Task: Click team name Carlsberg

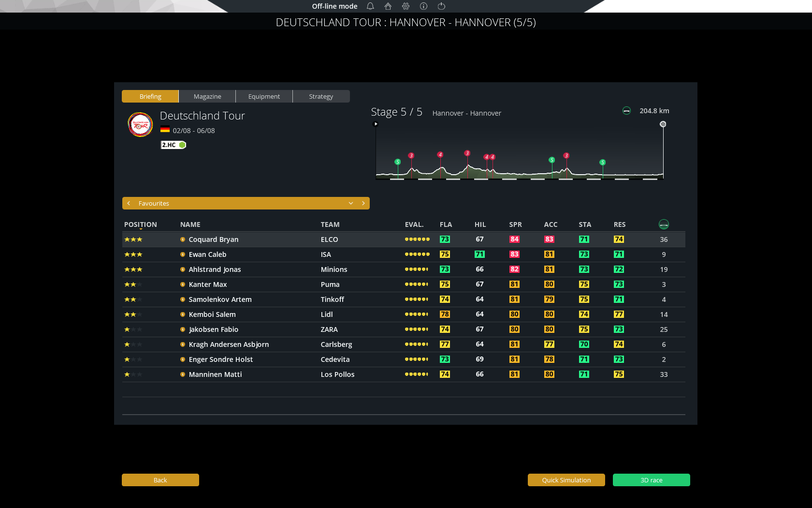Action: pyautogui.click(x=336, y=344)
